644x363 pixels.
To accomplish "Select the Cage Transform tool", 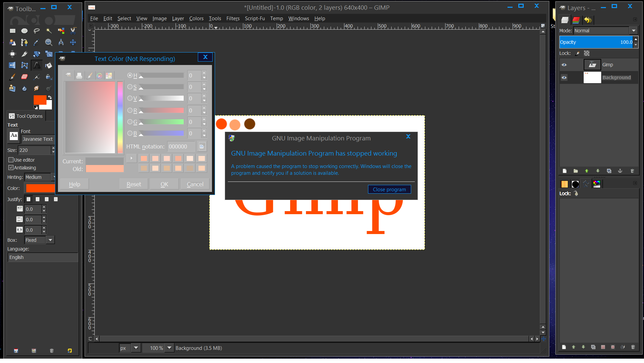I will click(x=25, y=65).
